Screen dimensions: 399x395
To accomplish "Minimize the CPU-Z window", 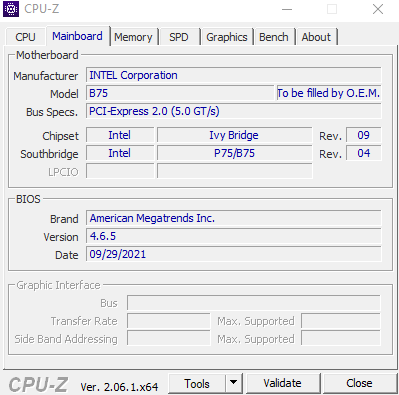I will click(287, 9).
